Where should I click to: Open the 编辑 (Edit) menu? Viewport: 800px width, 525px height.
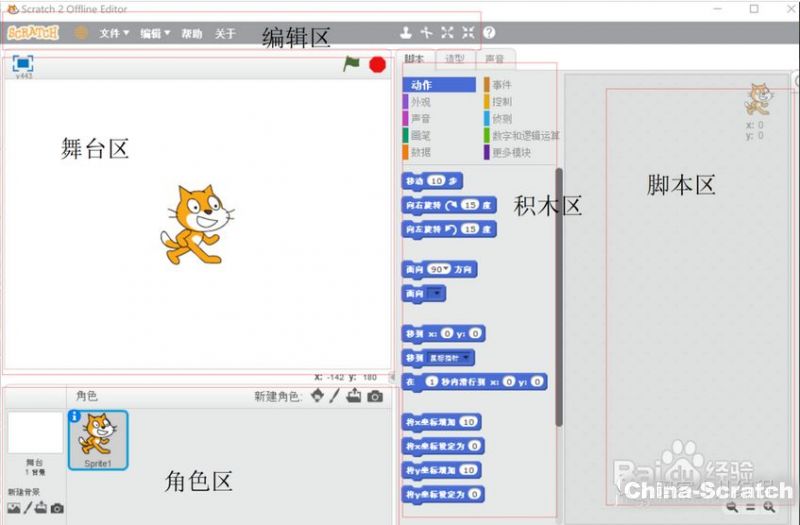click(x=154, y=33)
